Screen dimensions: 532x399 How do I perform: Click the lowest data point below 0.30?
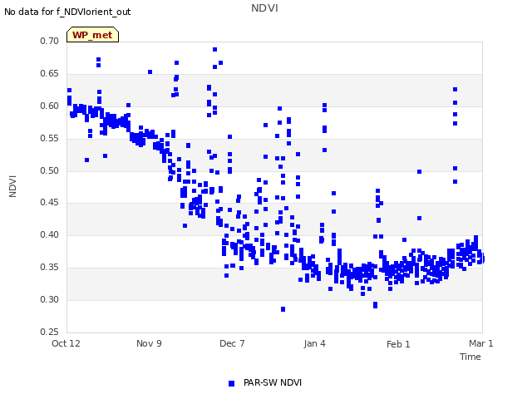283,309
